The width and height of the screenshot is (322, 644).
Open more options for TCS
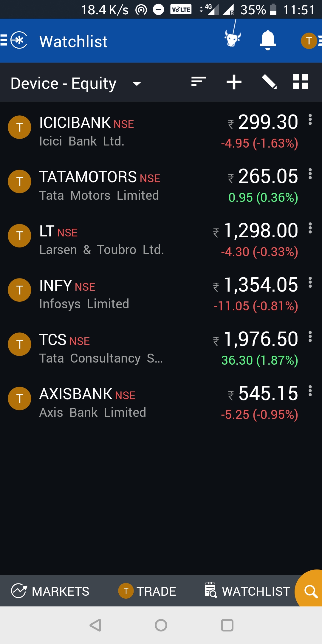click(310, 337)
